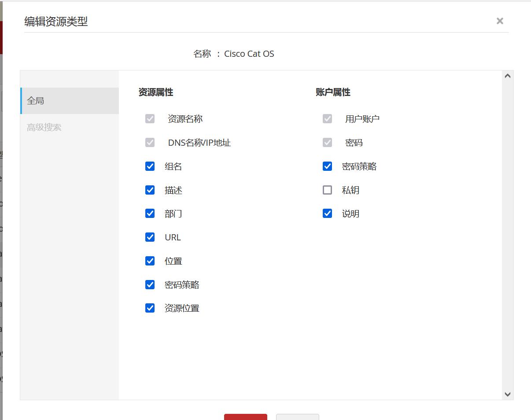531x420 pixels.
Task: Toggle the 说明 account attribute checkbox
Action: coord(327,214)
